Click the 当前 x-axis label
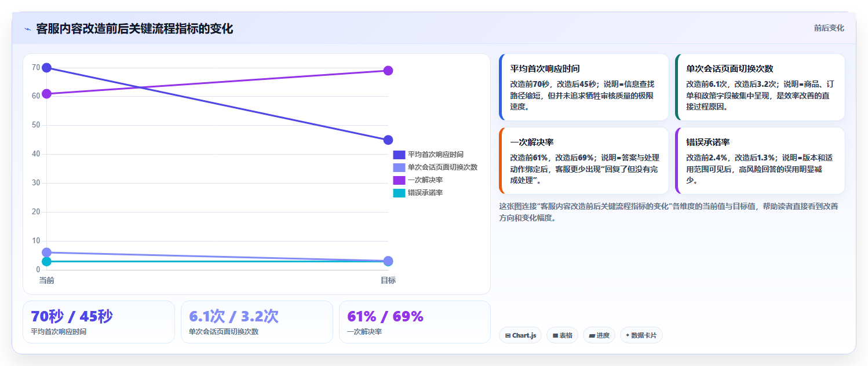 47,280
